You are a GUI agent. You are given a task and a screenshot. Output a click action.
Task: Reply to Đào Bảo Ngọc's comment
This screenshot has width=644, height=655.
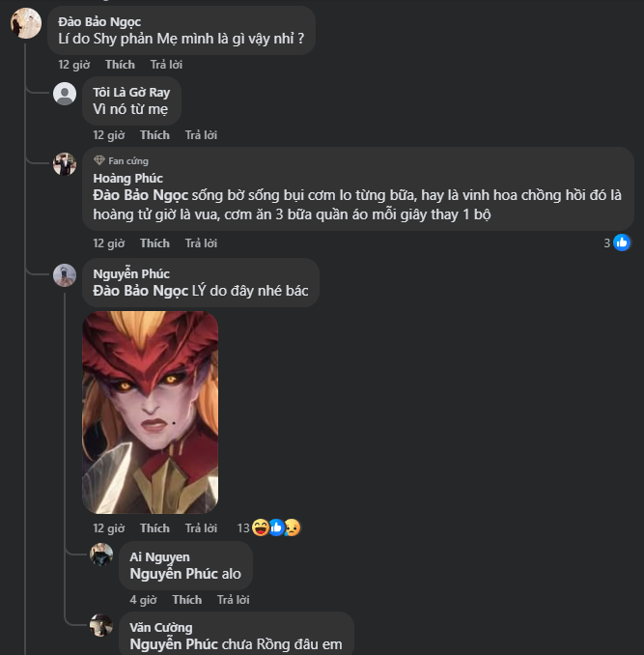pos(166,65)
